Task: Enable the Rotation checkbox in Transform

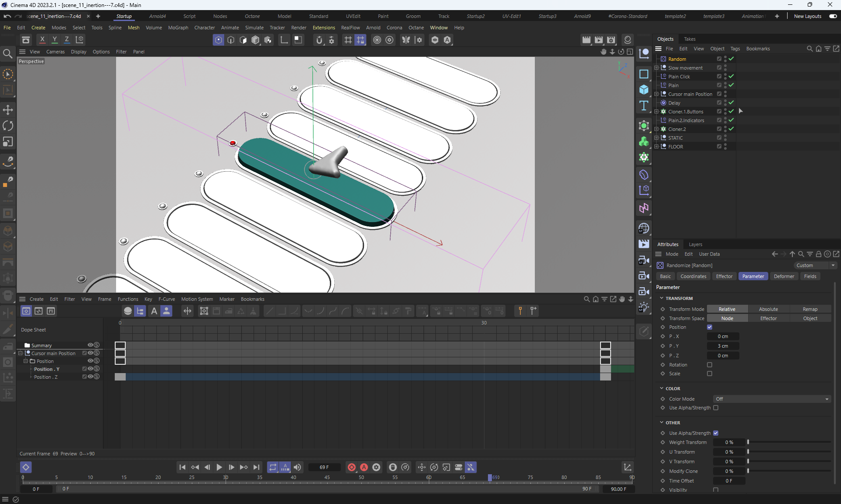Action: 710,365
